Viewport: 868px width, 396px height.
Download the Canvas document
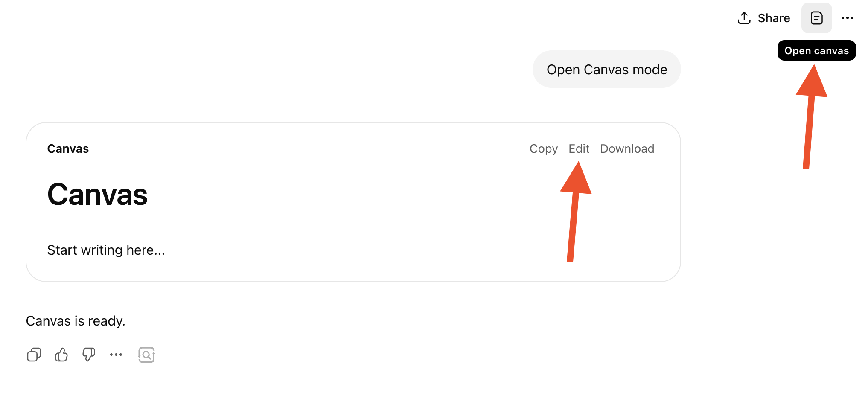[627, 148]
